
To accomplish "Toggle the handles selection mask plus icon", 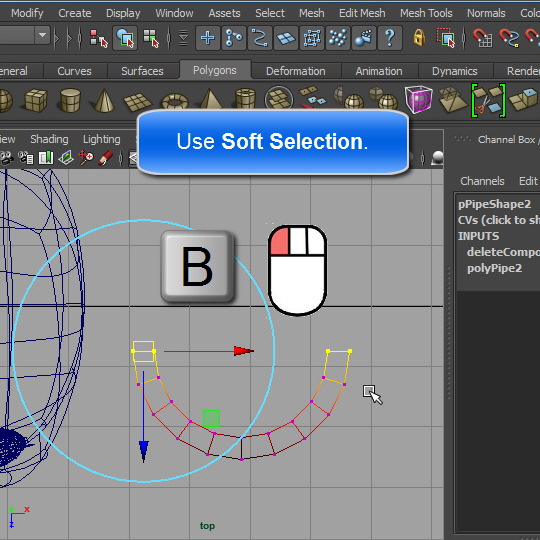I will pos(208,38).
